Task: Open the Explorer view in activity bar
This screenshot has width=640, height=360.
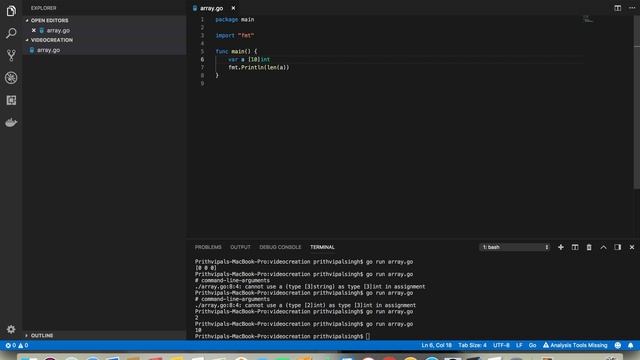Action: pos(11,11)
